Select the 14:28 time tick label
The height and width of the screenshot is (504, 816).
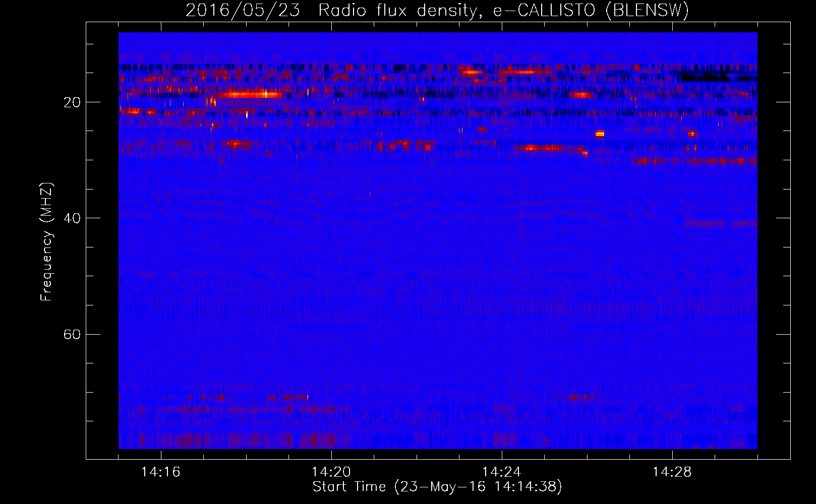(672, 472)
